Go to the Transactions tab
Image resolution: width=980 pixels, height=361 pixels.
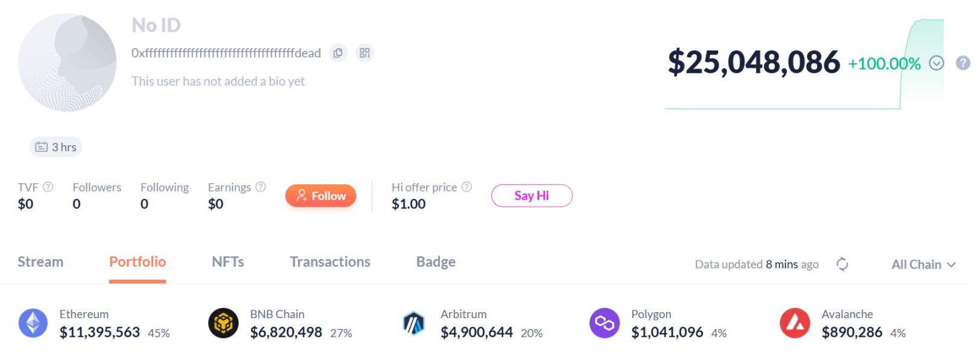[330, 262]
